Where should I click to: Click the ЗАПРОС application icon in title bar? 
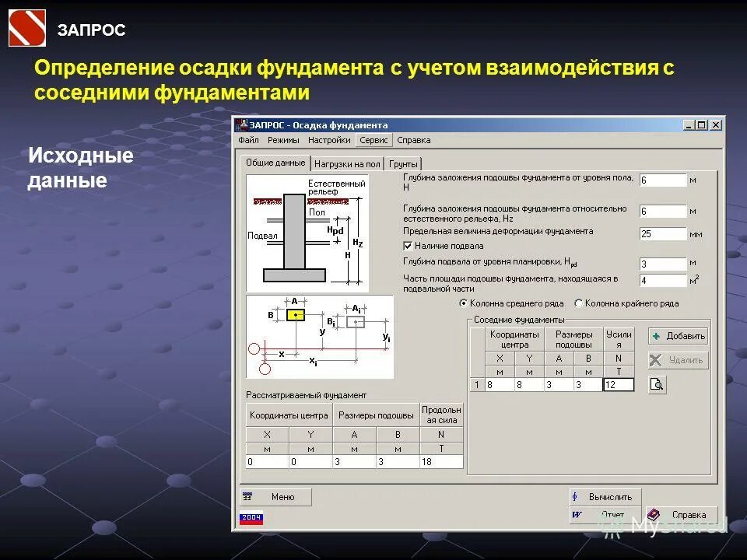241,124
